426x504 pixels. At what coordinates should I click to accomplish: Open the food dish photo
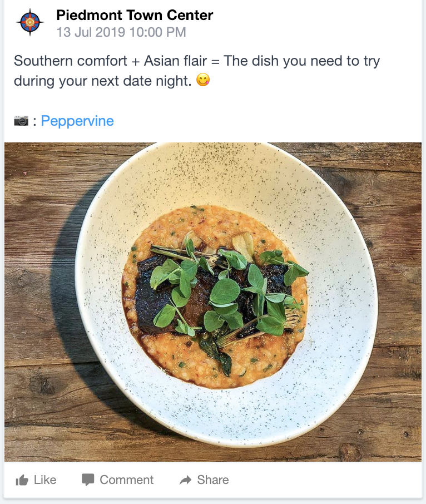[213, 302]
